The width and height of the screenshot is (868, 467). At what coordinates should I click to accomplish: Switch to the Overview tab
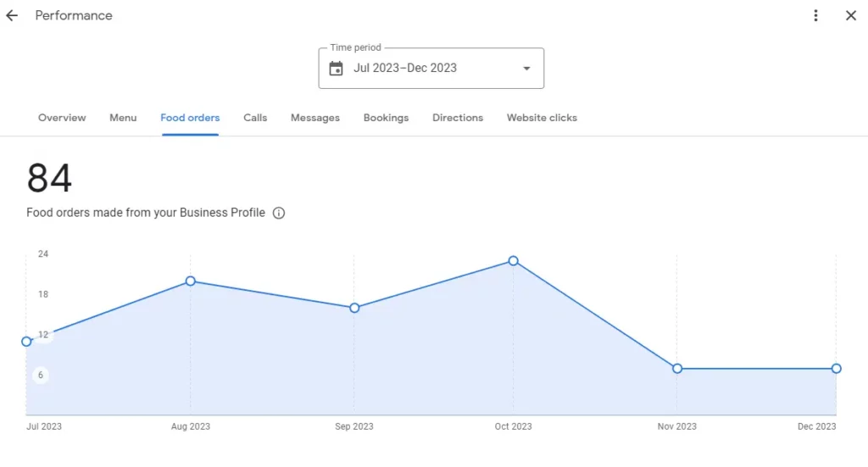[x=62, y=118]
